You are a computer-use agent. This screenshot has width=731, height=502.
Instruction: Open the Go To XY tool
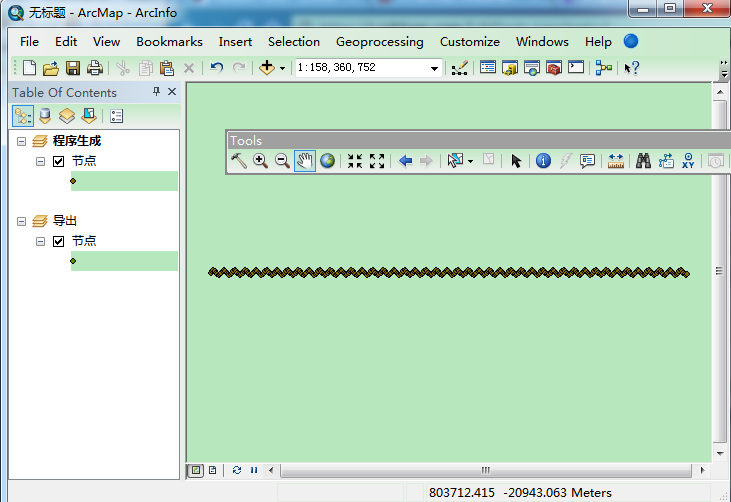click(688, 161)
